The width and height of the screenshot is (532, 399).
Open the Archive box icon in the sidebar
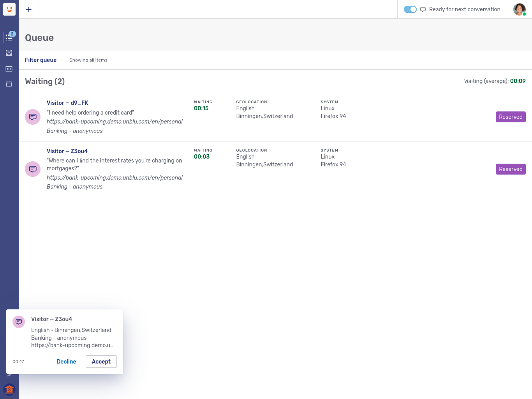point(9,84)
